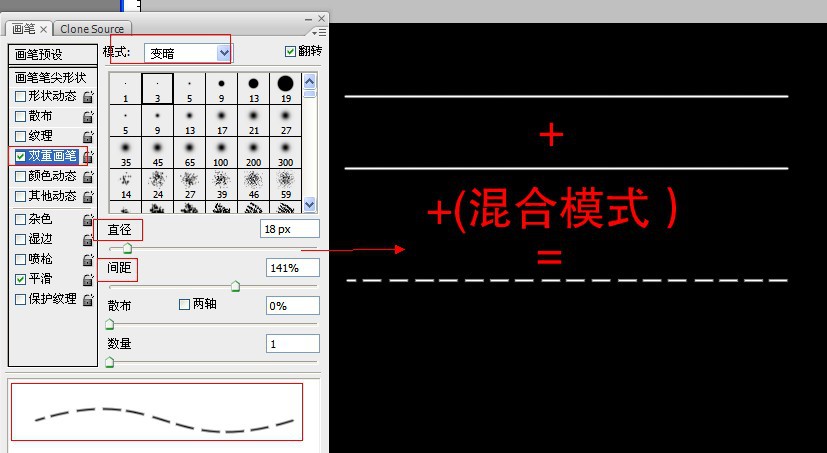The width and height of the screenshot is (827, 453).
Task: Toggle lock icon beside 喷枪
Action: click(x=89, y=259)
